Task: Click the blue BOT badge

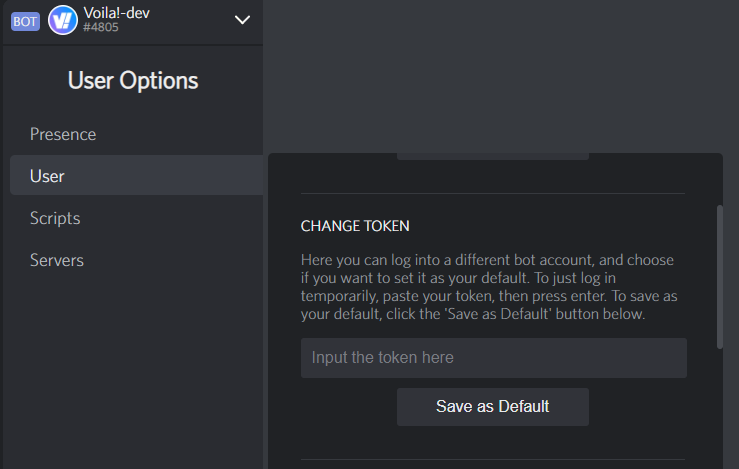Action: point(25,20)
